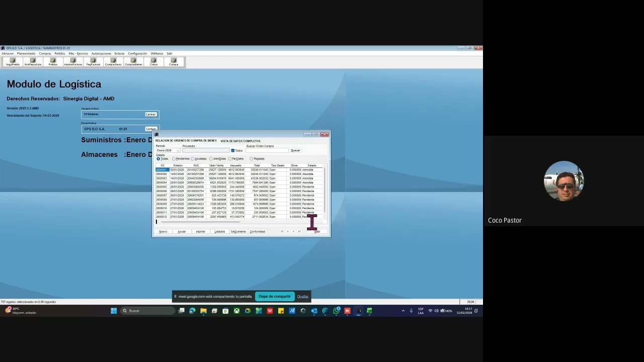Screen dimensions: 644x362
Task: Open the ComprasServic toolbar icon
Action: pos(113,62)
